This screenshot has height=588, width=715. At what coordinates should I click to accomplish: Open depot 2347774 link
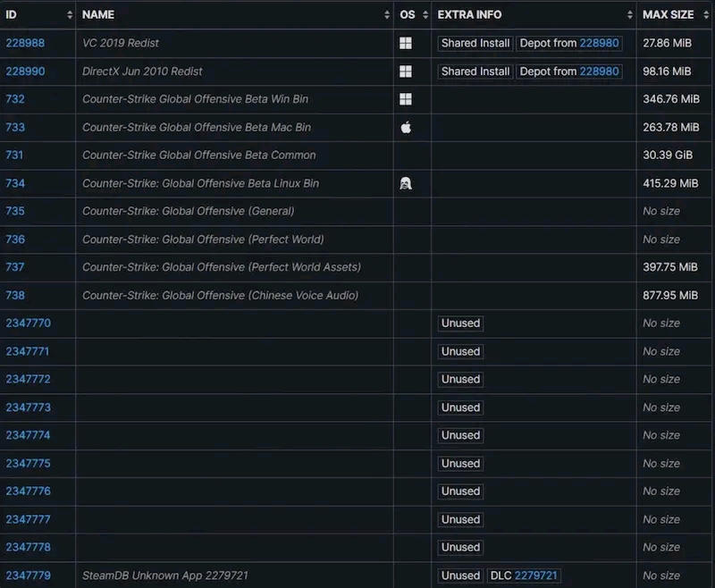pyautogui.click(x=29, y=436)
